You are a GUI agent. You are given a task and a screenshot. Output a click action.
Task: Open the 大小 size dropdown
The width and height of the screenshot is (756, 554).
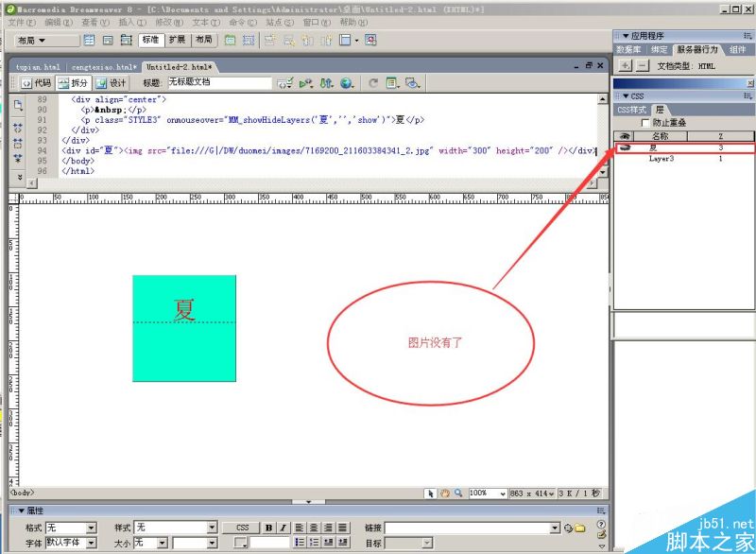click(x=163, y=543)
